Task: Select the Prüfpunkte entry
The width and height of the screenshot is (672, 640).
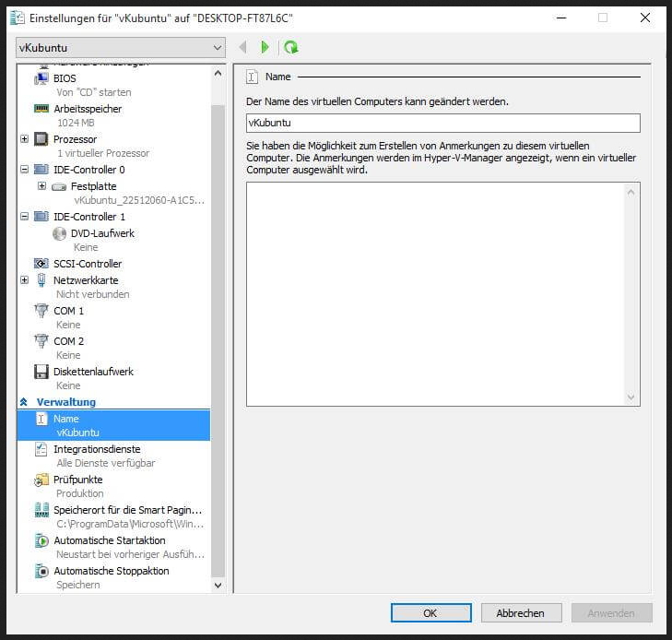Action: pyautogui.click(x=78, y=480)
